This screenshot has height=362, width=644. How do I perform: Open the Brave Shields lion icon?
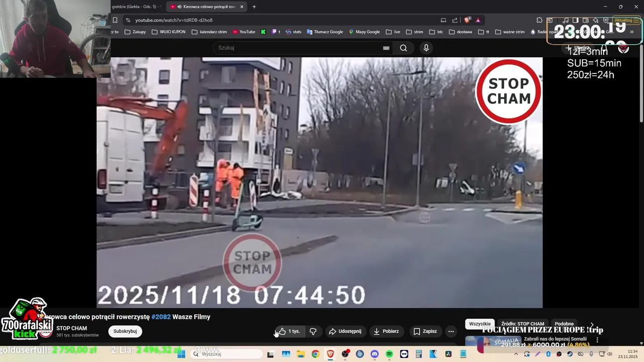[x=467, y=20]
